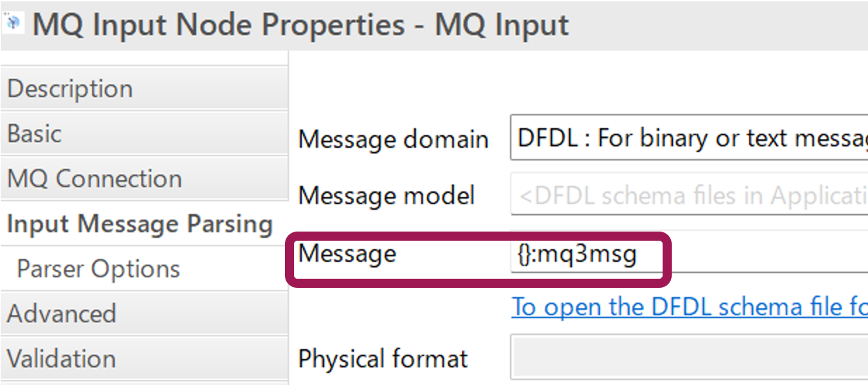This screenshot has height=385, width=868.
Task: Click the greyed-out Physical format field
Action: pyautogui.click(x=689, y=358)
